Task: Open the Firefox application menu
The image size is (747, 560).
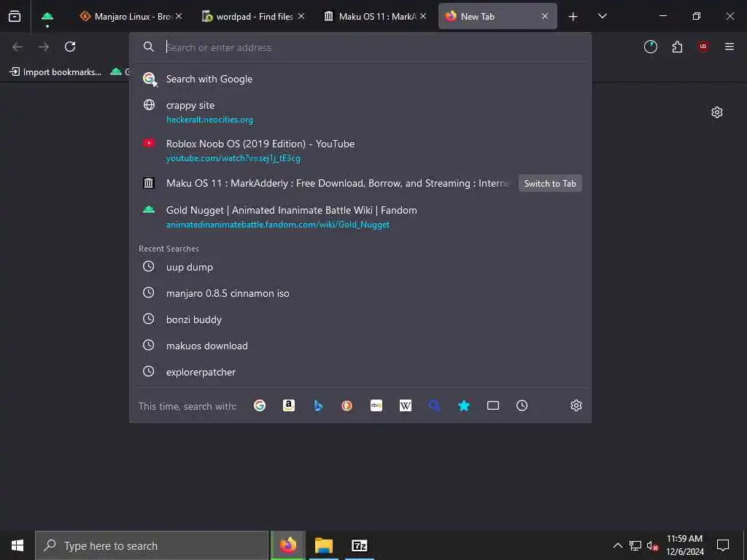Action: point(729,47)
